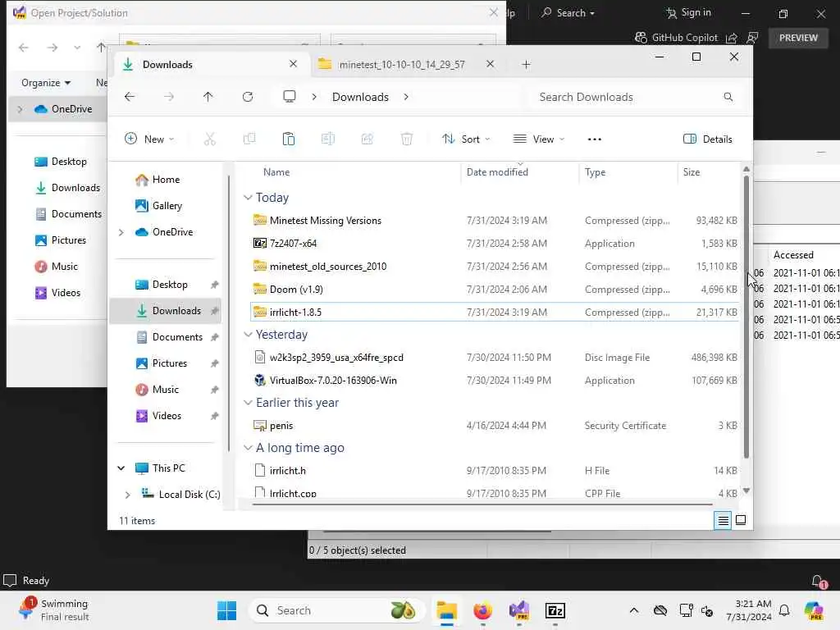Click the taskbar Search box

pos(336,610)
